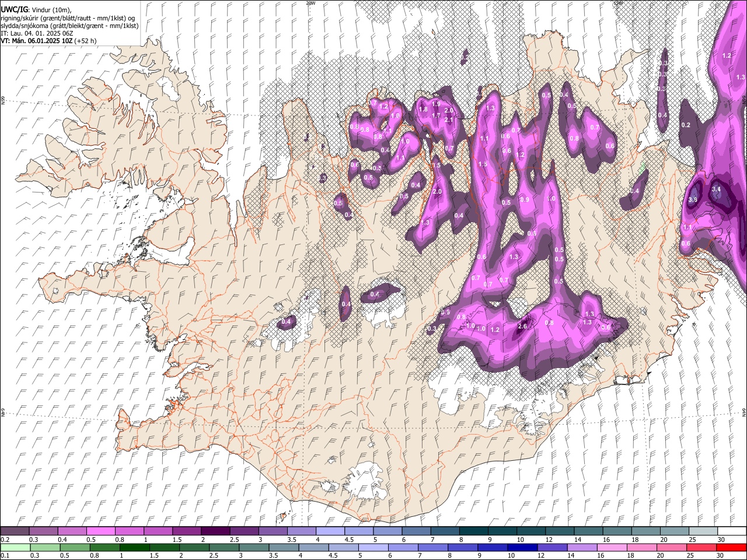Viewport: 747px width, 560px height.
Task: Click the 2.1 snowfall value on the map
Action: tap(449, 120)
